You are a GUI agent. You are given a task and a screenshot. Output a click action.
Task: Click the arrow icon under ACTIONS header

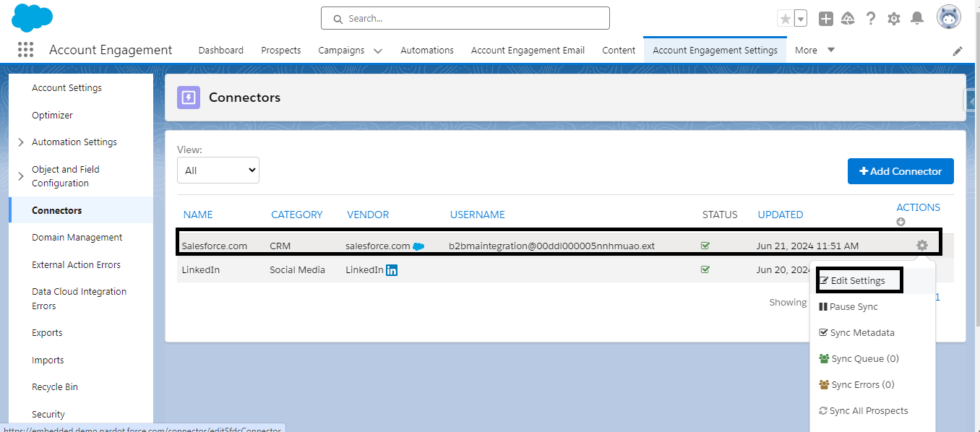coord(901,222)
